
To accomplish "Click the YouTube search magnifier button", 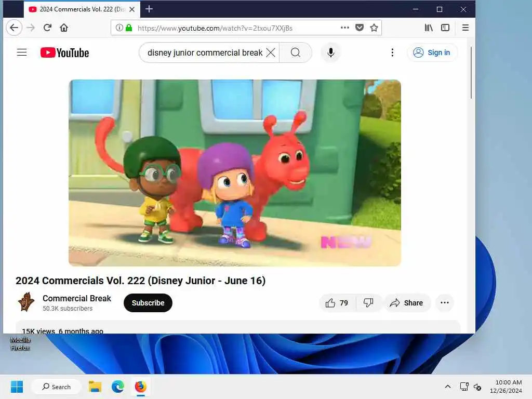I will coord(296,52).
